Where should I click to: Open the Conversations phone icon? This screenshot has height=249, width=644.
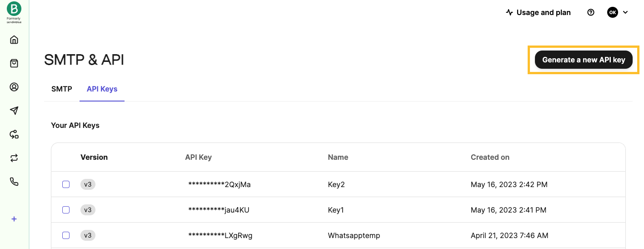tap(14, 182)
